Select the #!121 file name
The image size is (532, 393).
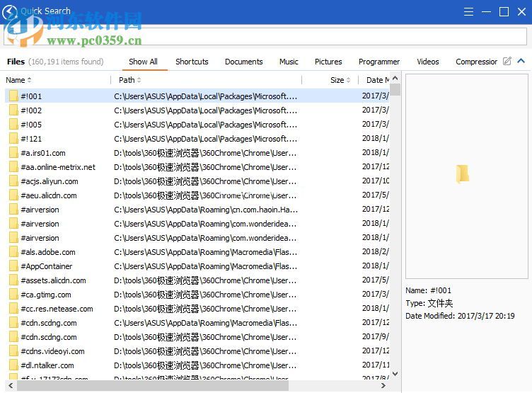[x=31, y=139]
